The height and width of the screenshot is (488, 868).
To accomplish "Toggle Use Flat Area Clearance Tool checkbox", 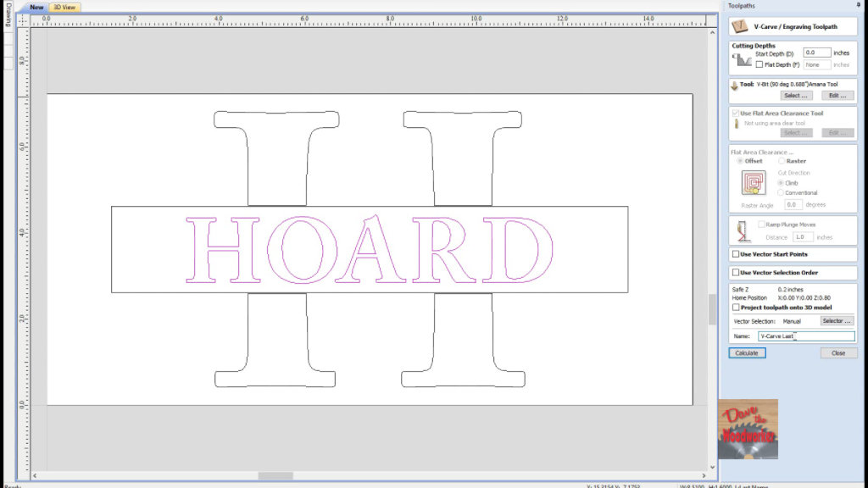I will tap(735, 113).
